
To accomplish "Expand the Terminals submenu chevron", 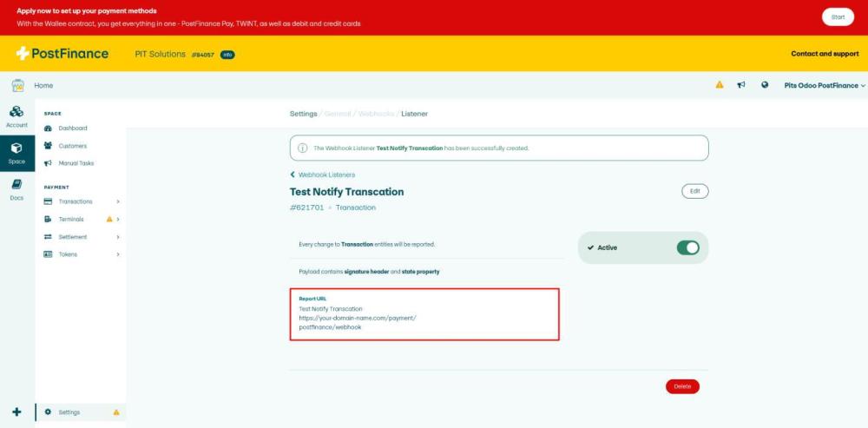I will [118, 220].
